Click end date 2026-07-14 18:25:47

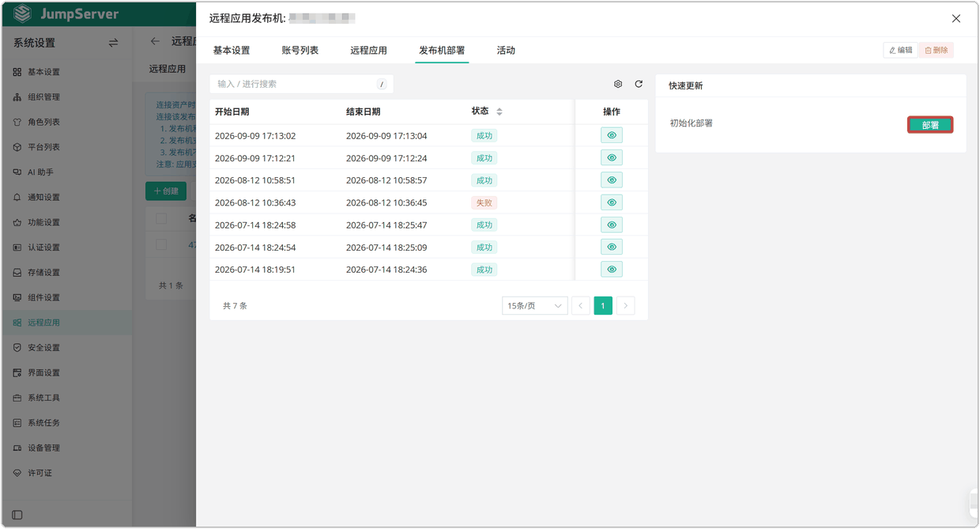click(x=386, y=225)
